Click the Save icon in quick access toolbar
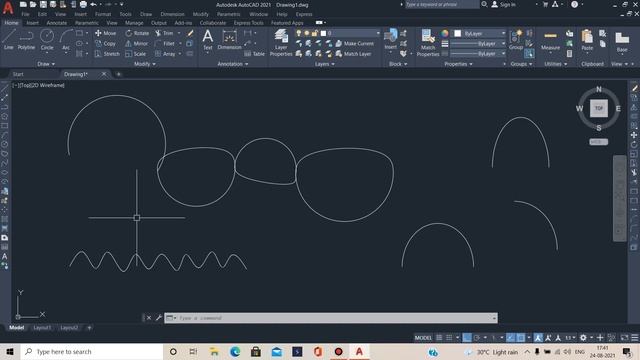Viewport: 640px width, 360px height. click(43, 4)
